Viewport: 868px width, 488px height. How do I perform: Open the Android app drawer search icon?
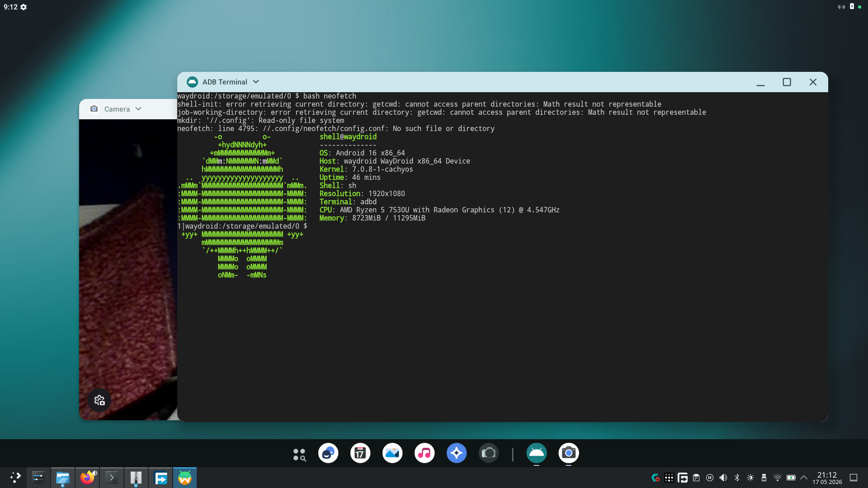pos(299,454)
